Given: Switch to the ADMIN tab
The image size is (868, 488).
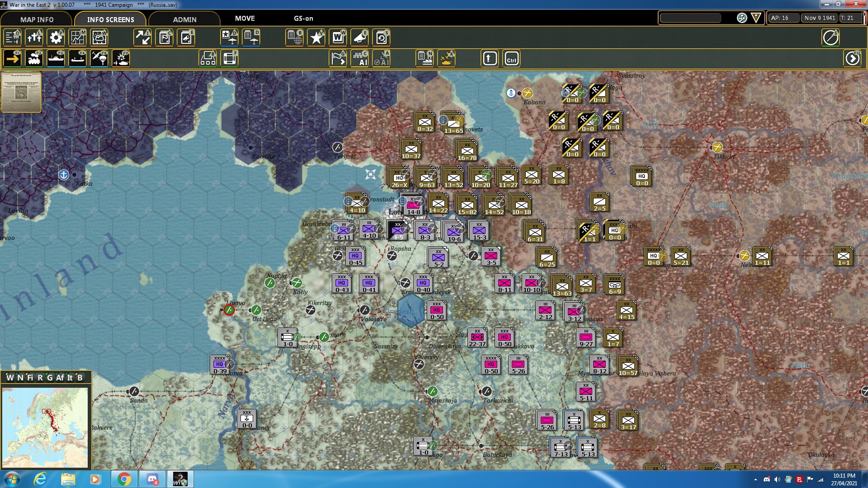Looking at the screenshot, I should tap(185, 19).
